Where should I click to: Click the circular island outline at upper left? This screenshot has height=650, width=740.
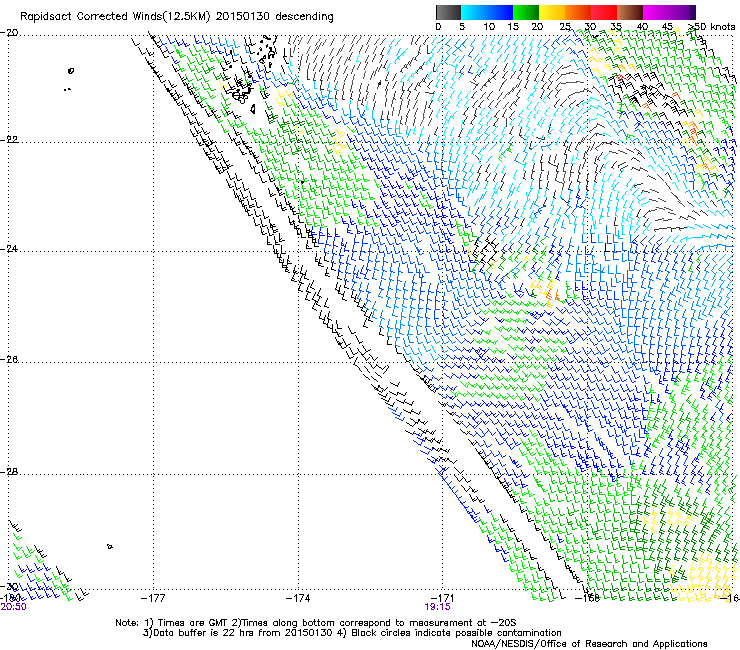(x=71, y=71)
